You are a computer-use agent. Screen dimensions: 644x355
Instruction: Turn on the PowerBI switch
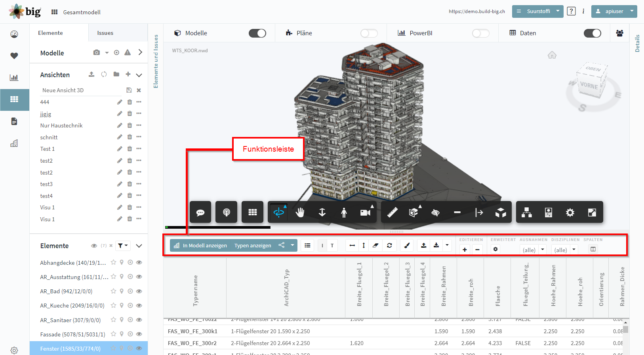(481, 33)
